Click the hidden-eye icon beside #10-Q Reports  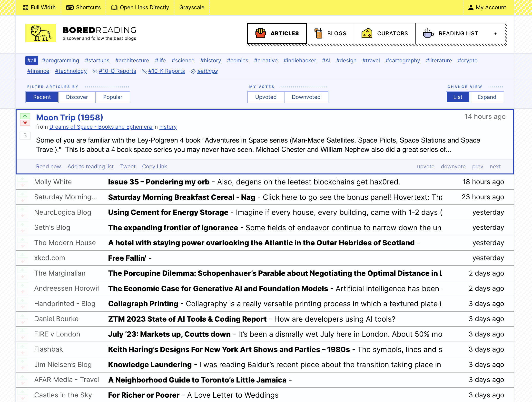tap(95, 71)
